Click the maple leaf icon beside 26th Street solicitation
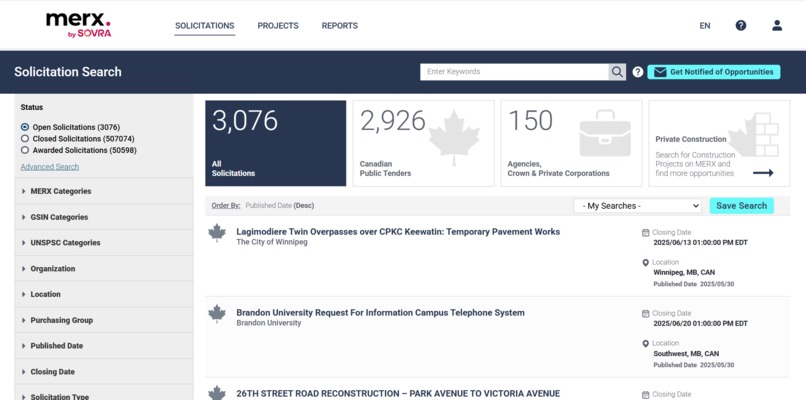Image resolution: width=806 pixels, height=400 pixels. 217,393
